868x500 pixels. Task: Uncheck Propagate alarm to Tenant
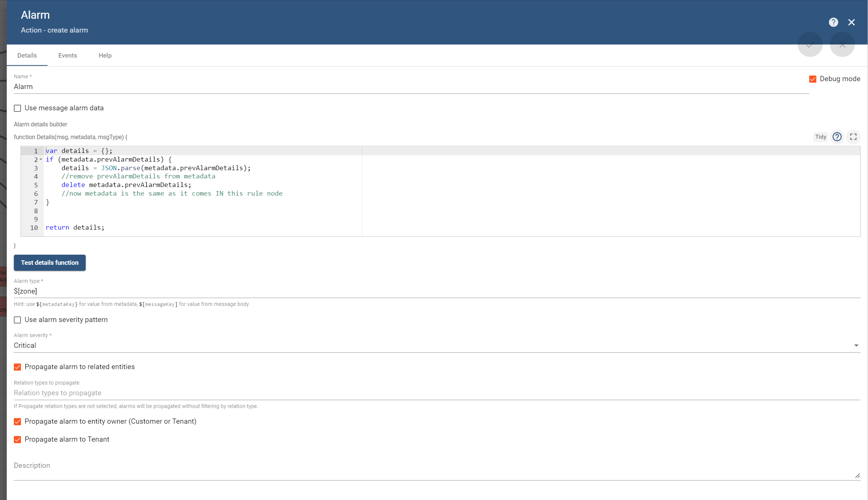(17, 439)
